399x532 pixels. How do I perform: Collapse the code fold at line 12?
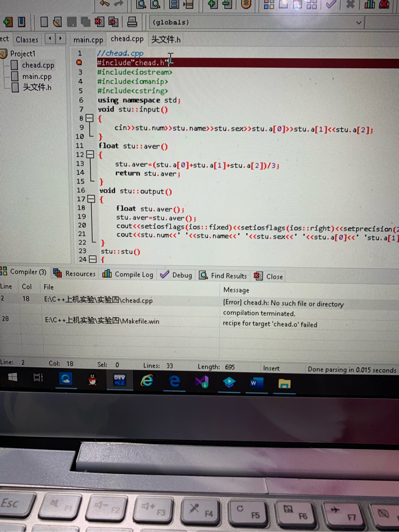click(90, 154)
